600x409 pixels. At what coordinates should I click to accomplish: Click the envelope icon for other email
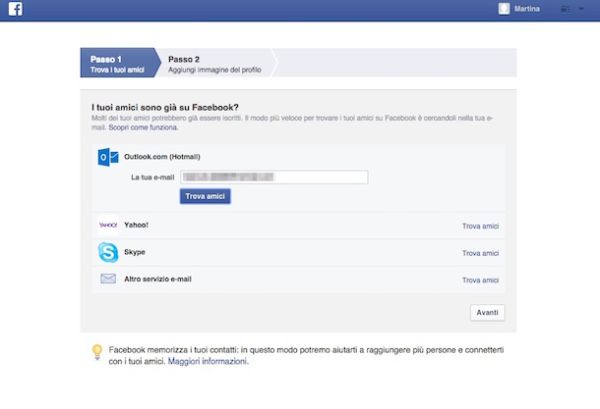[108, 279]
